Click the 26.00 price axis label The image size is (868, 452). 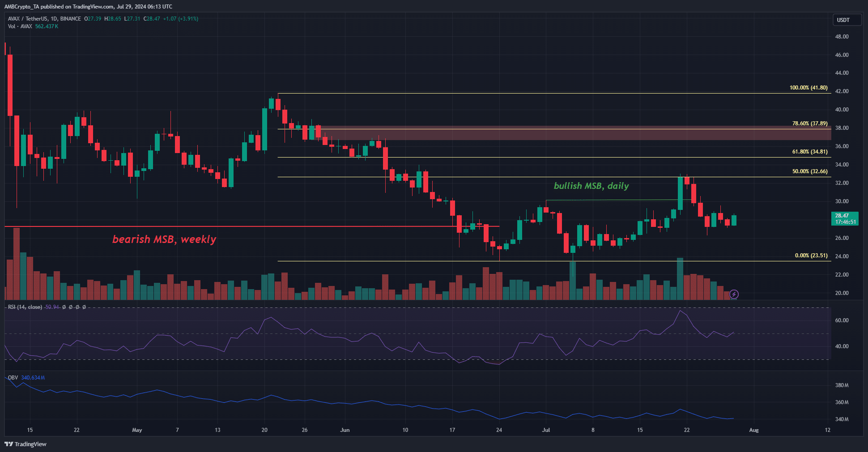click(842, 238)
